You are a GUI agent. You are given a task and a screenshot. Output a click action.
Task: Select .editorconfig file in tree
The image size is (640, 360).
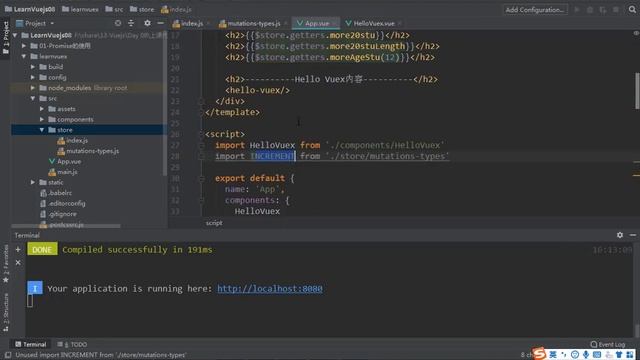click(62, 203)
